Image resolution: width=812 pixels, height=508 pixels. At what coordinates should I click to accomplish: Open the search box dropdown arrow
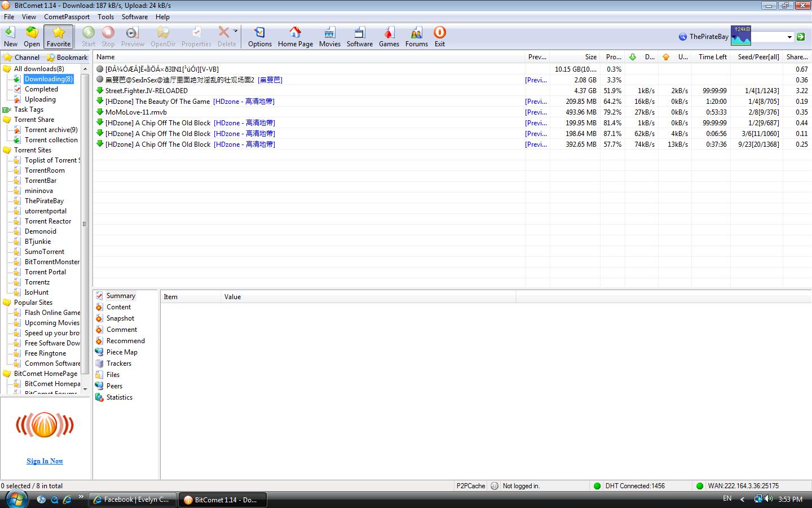click(x=789, y=37)
